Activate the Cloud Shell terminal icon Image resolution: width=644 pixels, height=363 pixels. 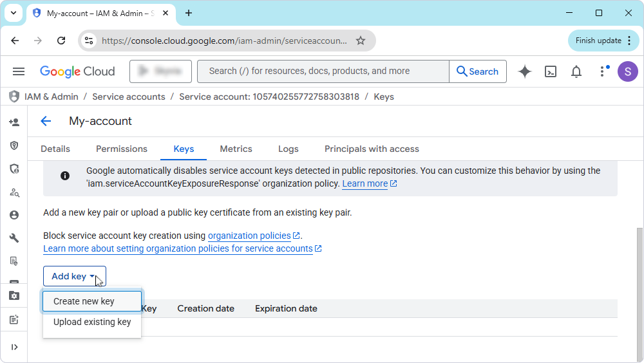pyautogui.click(x=551, y=71)
